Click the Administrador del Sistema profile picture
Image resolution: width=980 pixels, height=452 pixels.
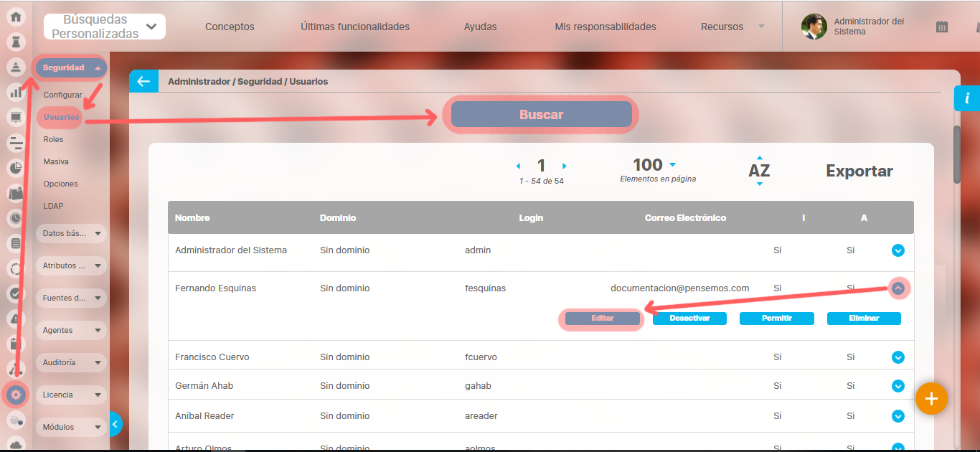(814, 27)
